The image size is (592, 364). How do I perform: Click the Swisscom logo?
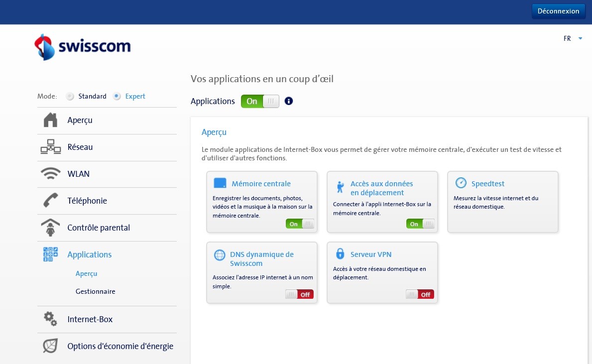pyautogui.click(x=82, y=47)
